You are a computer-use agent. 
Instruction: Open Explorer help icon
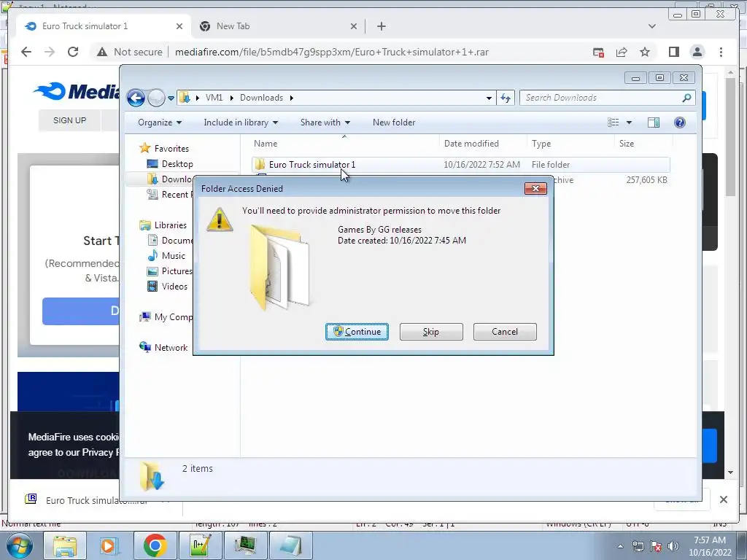pos(680,122)
